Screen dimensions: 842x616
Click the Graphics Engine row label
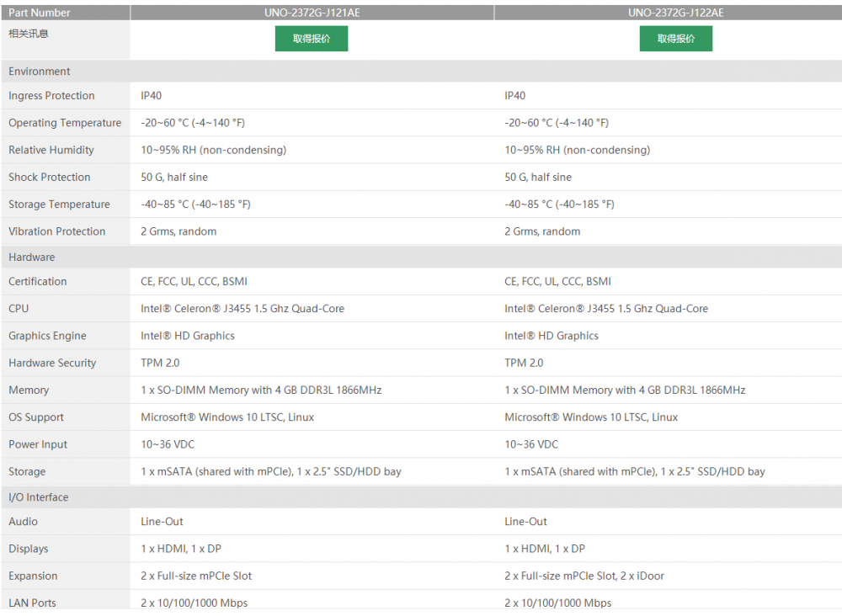point(47,336)
